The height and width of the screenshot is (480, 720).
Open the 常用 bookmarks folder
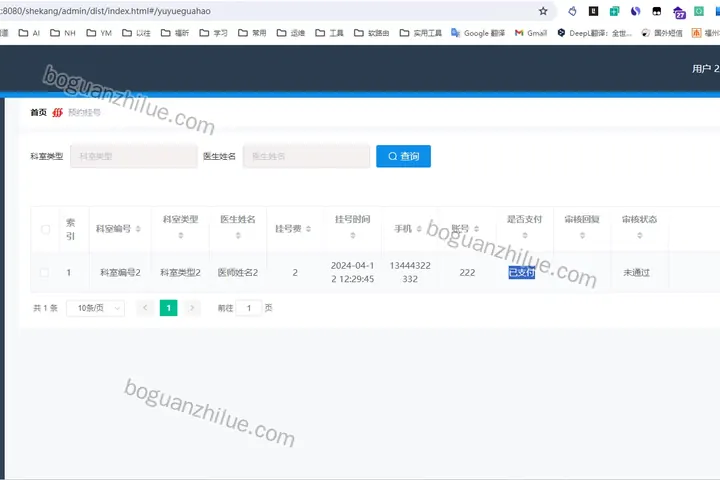point(252,33)
